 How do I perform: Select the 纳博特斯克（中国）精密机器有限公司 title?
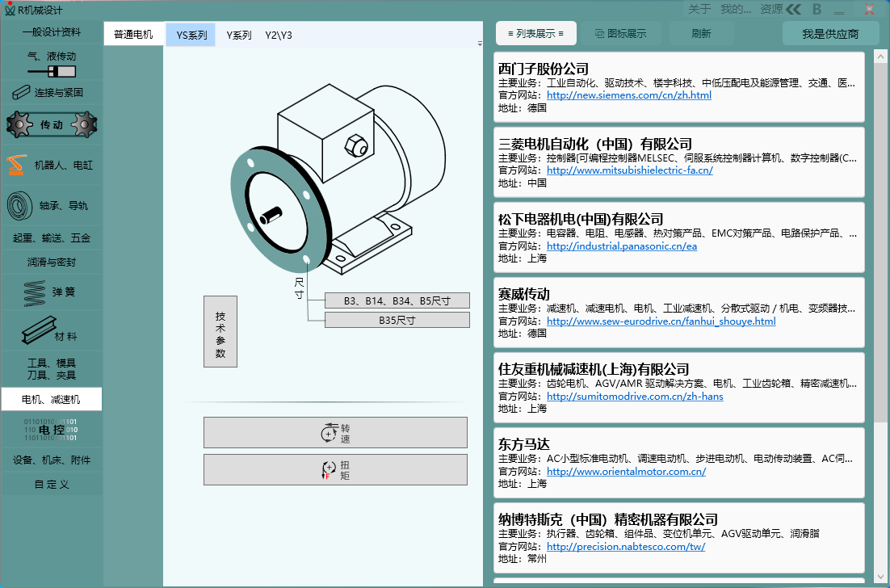coord(608,519)
